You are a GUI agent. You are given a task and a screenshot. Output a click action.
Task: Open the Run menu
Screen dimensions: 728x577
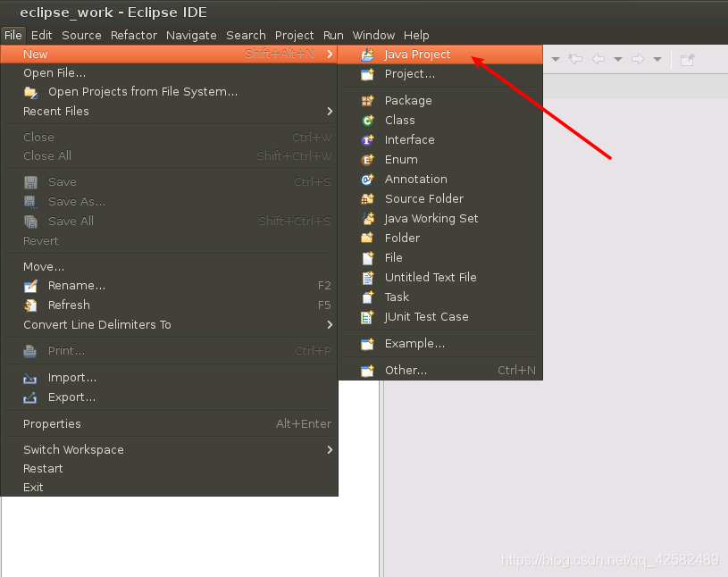(333, 35)
